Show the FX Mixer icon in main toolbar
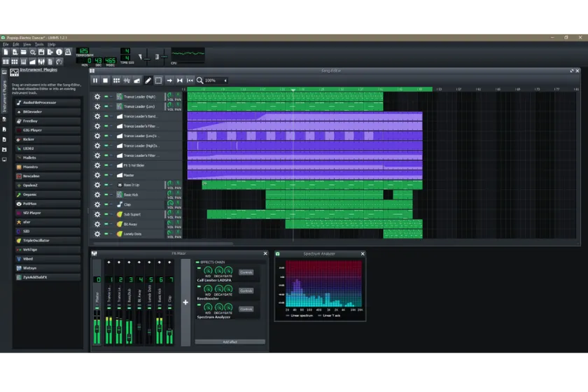 click(41, 62)
